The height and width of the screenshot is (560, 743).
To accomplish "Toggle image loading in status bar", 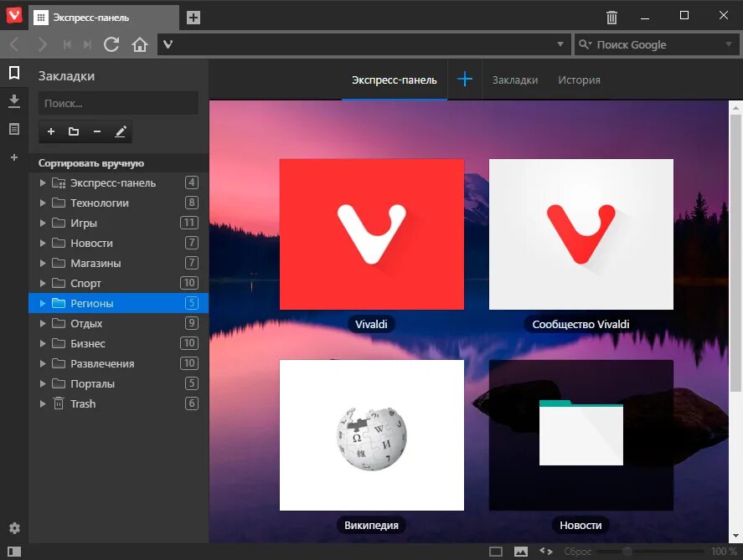I will 521,552.
